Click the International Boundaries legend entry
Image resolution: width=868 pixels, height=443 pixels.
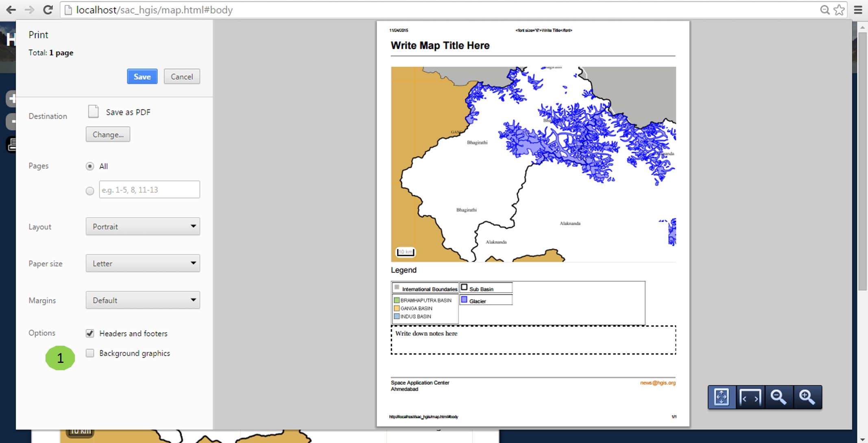tap(425, 288)
